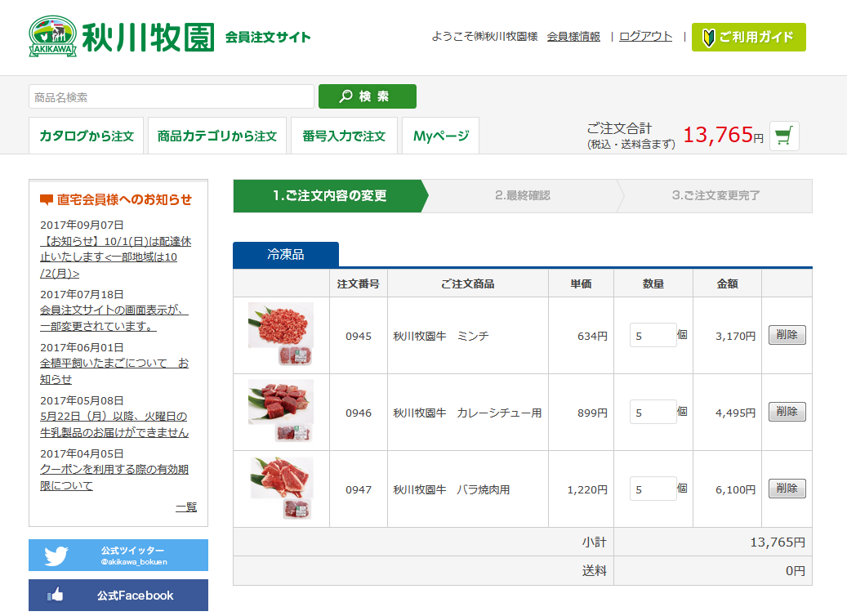
Task: Click the ご利用ガイド beginner guide button
Action: (748, 38)
